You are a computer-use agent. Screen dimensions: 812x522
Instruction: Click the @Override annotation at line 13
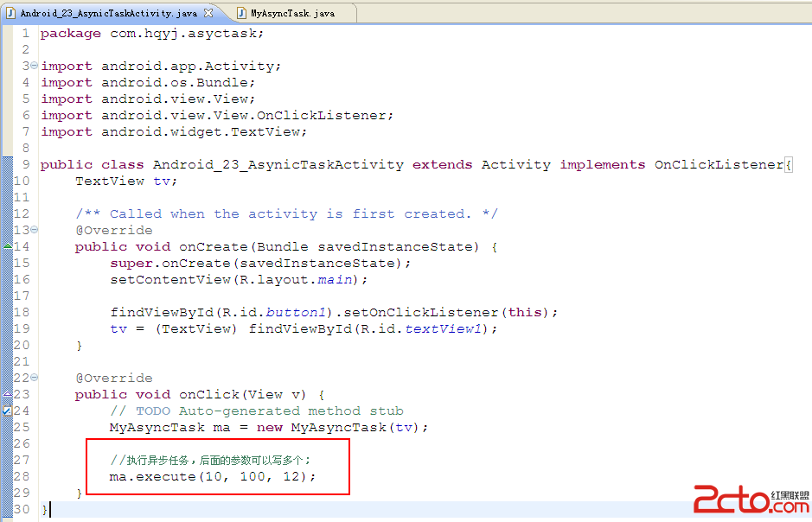[114, 230]
